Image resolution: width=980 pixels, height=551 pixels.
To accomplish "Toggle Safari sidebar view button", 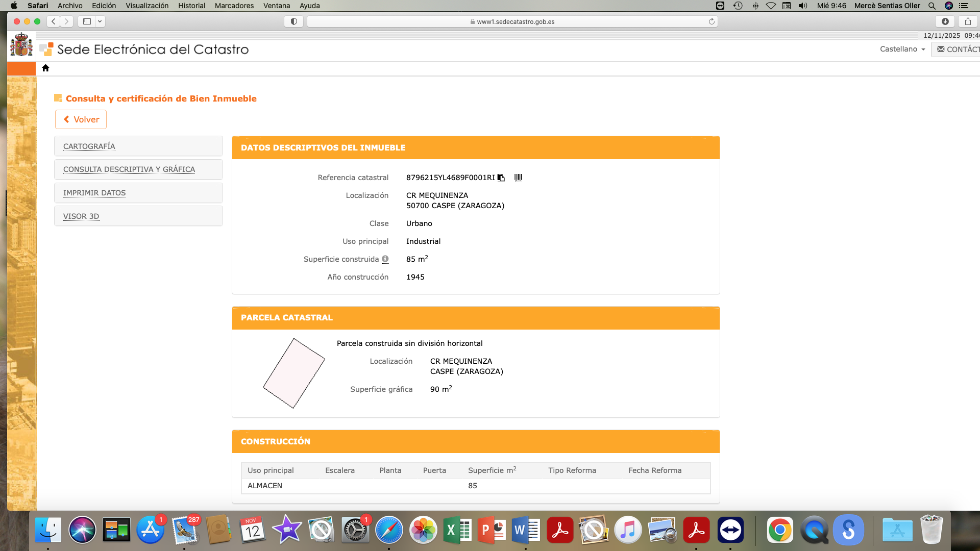I will [x=87, y=21].
